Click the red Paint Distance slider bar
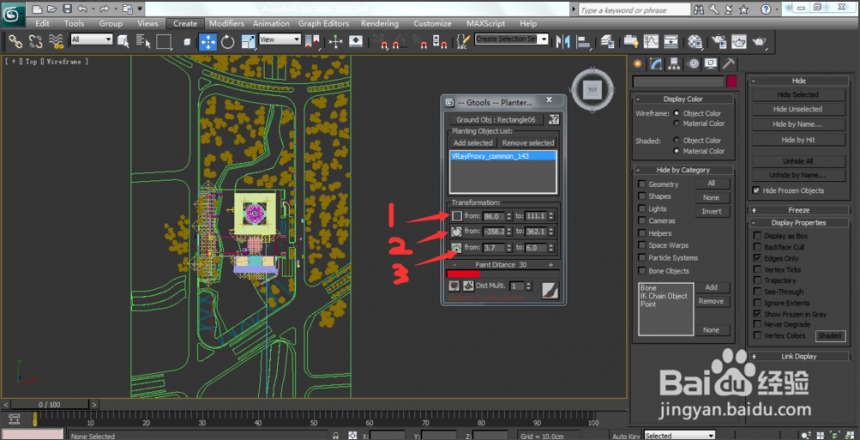Viewport: 860px width, 440px height. point(463,274)
